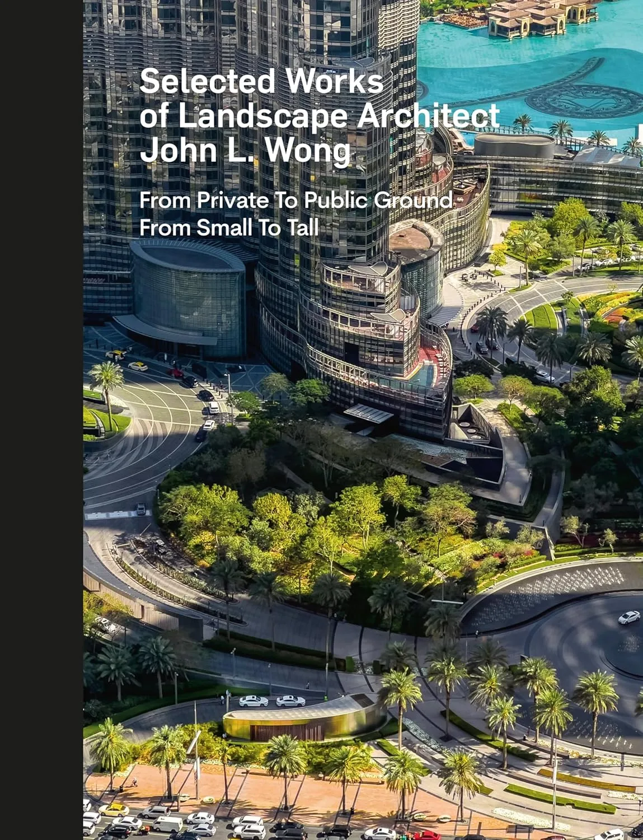This screenshot has height=840, width=643.
Task: Select the author name John L. Wong
Action: (x=245, y=150)
